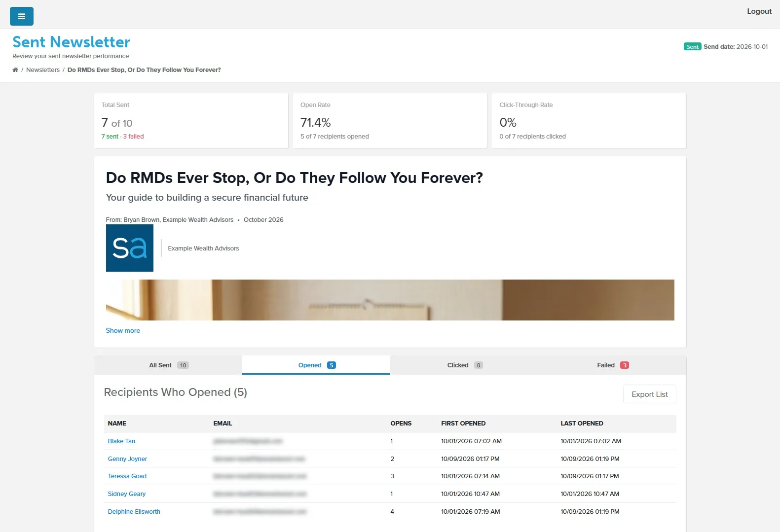Click Teressa Goad's first opened 10/01/2026 07:14 AM
Screen dimensions: 780x532
(x=470, y=476)
